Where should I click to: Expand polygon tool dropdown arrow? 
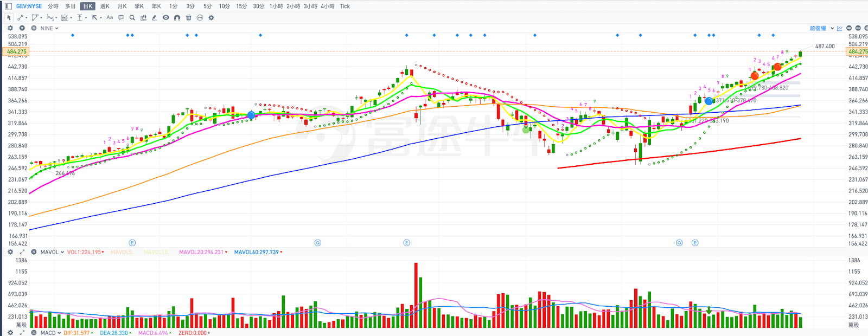coord(41,18)
